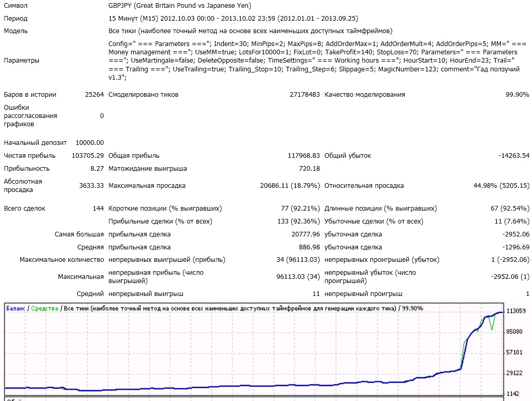
Task: Select short positions value 77 (92.21%)
Action: coord(300,209)
